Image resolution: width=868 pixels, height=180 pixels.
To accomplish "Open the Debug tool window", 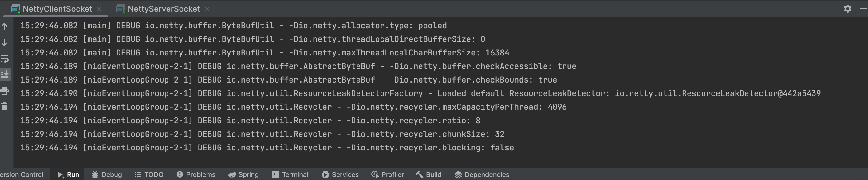I will coord(107,174).
